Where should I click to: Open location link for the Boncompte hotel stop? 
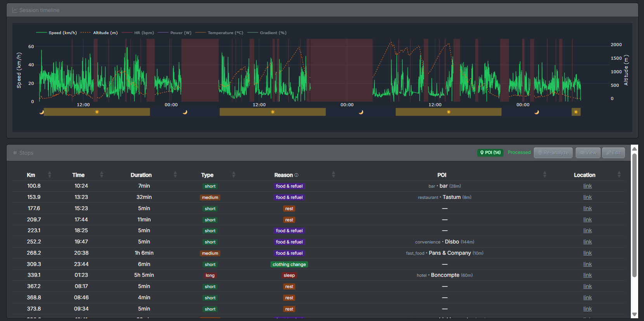587,275
